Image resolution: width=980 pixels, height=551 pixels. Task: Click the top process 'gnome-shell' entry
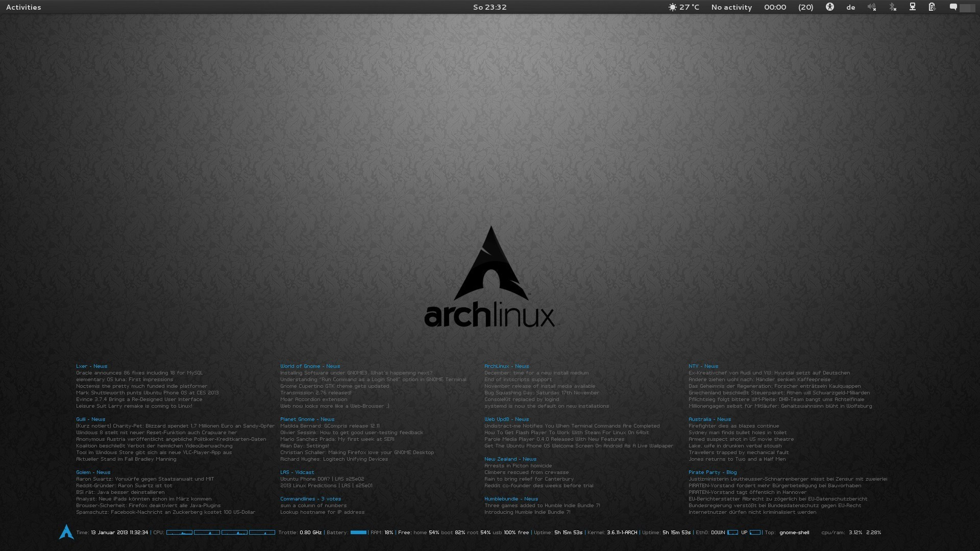point(794,532)
